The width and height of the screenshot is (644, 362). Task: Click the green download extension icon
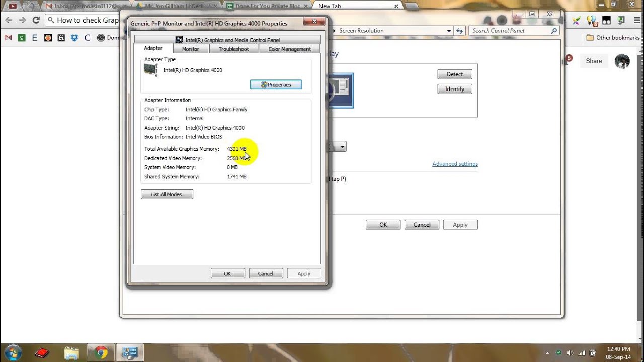(621, 21)
